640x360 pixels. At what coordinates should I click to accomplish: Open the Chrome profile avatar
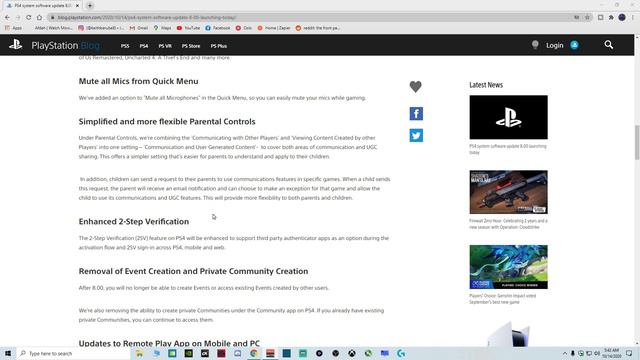tap(622, 18)
